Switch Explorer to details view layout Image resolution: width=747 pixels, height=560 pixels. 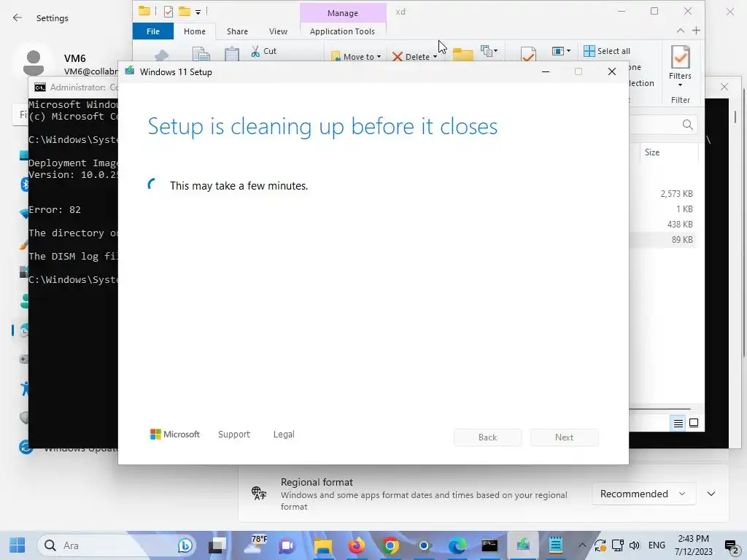coord(678,423)
